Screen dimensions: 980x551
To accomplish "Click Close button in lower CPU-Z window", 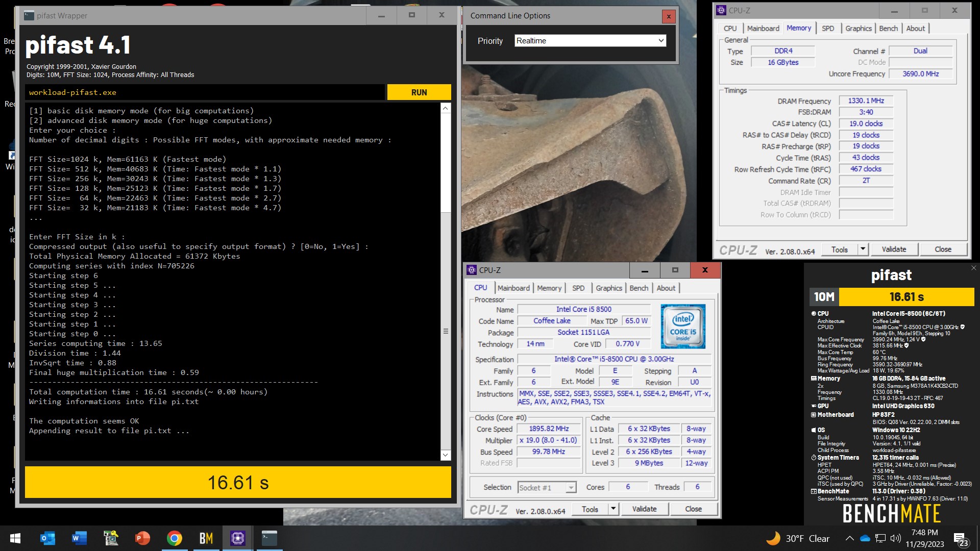I will click(693, 509).
